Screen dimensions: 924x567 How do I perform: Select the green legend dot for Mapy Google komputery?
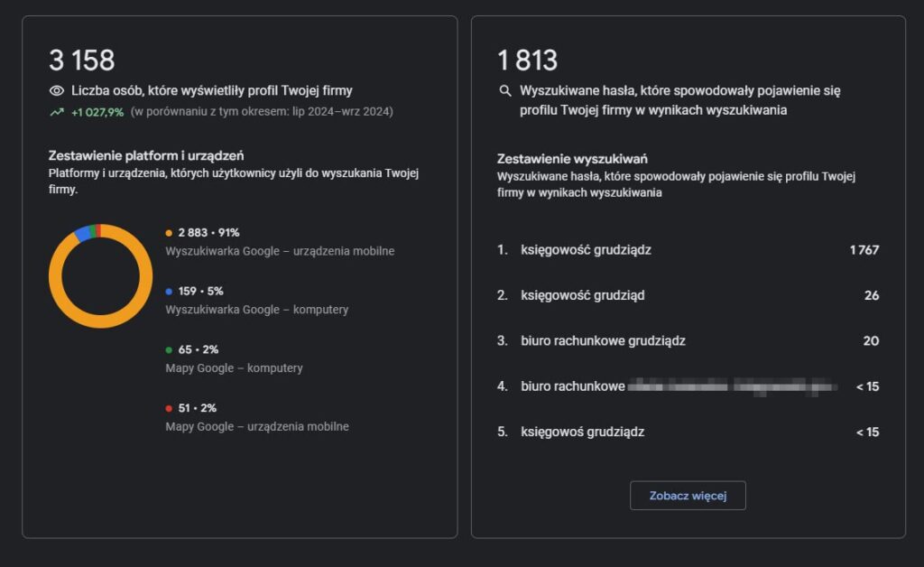pos(168,349)
